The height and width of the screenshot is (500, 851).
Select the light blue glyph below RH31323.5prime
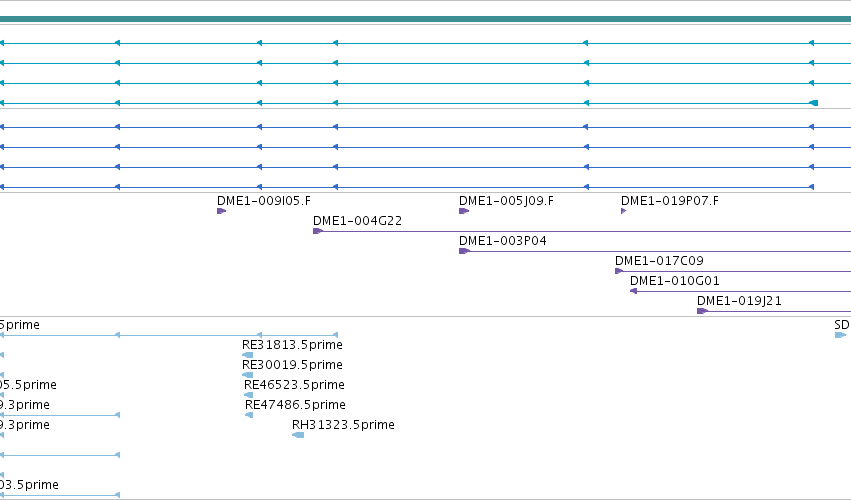298,435
